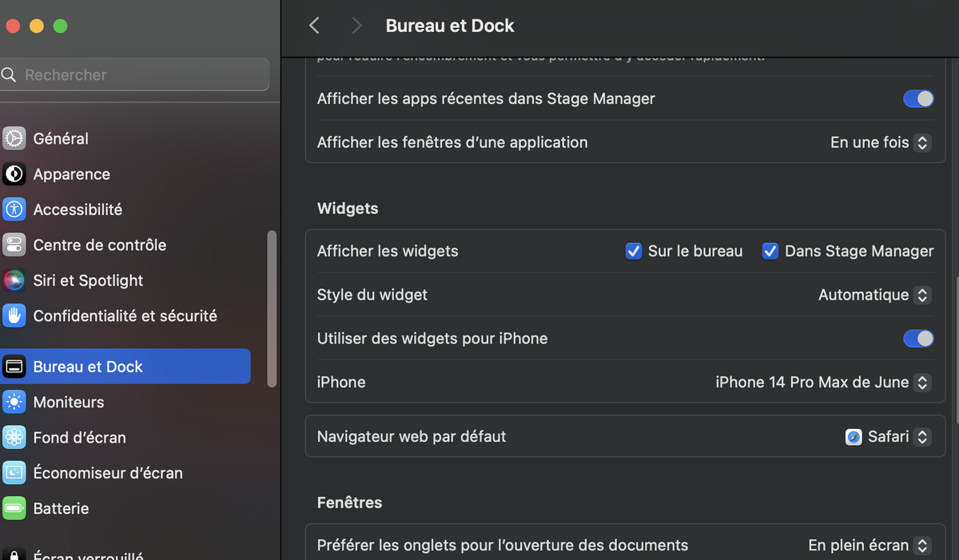Click Préférer les onglets label
959x560 pixels.
pyautogui.click(x=503, y=546)
